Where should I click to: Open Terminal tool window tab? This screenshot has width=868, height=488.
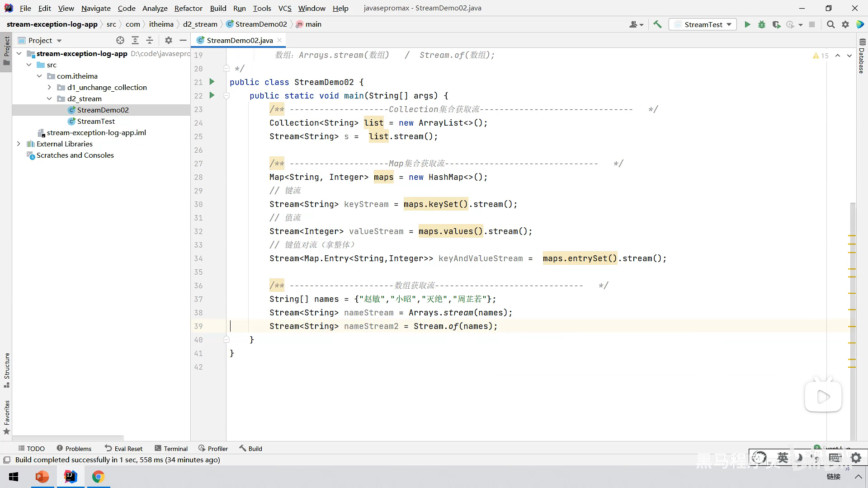[x=171, y=448]
